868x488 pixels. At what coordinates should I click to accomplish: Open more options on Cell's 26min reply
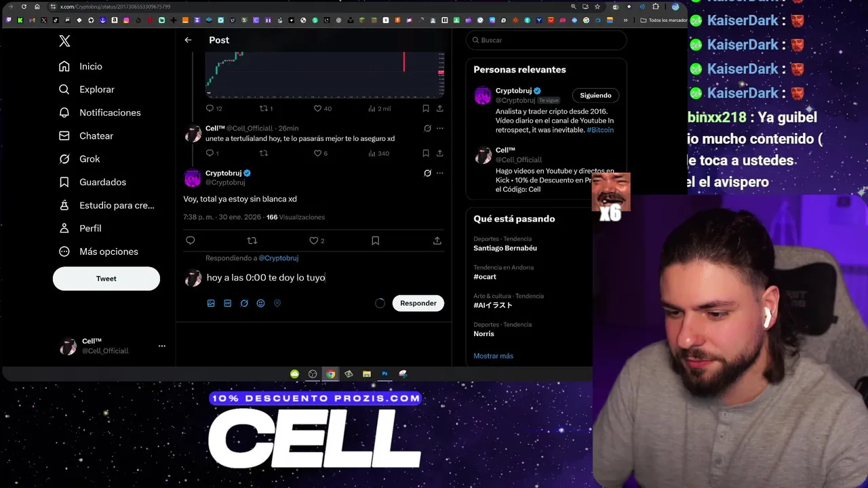coord(439,128)
